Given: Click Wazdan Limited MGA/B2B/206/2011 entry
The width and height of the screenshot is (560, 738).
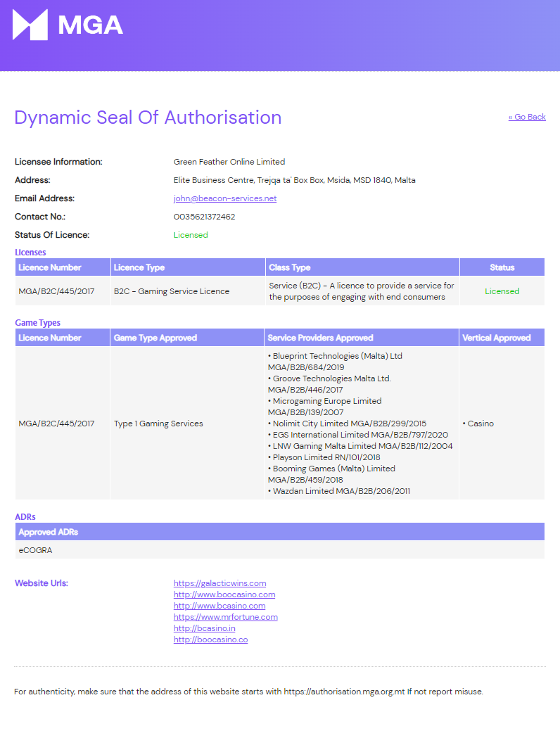Looking at the screenshot, I should tap(339, 491).
